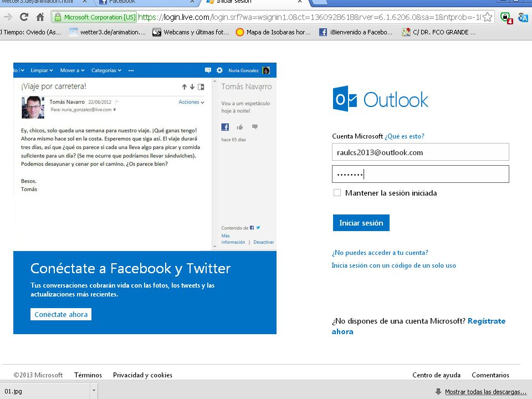Expand the Acciones menu

point(191,102)
